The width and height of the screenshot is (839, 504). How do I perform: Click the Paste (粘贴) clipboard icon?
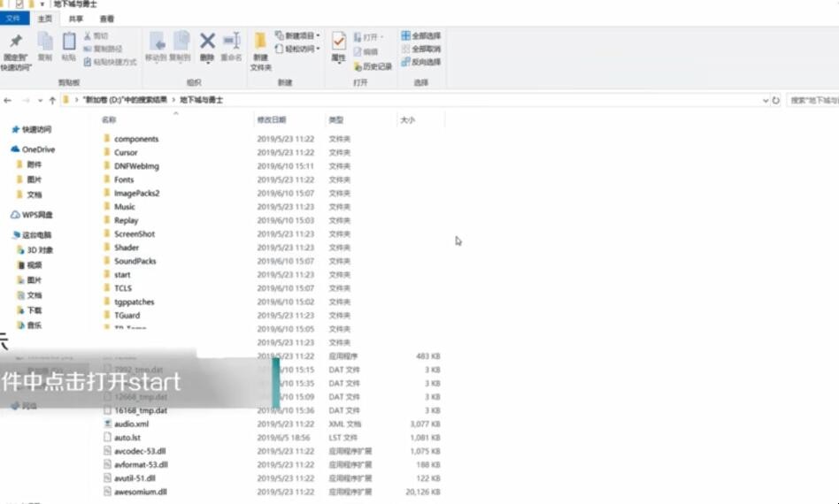pos(69,42)
